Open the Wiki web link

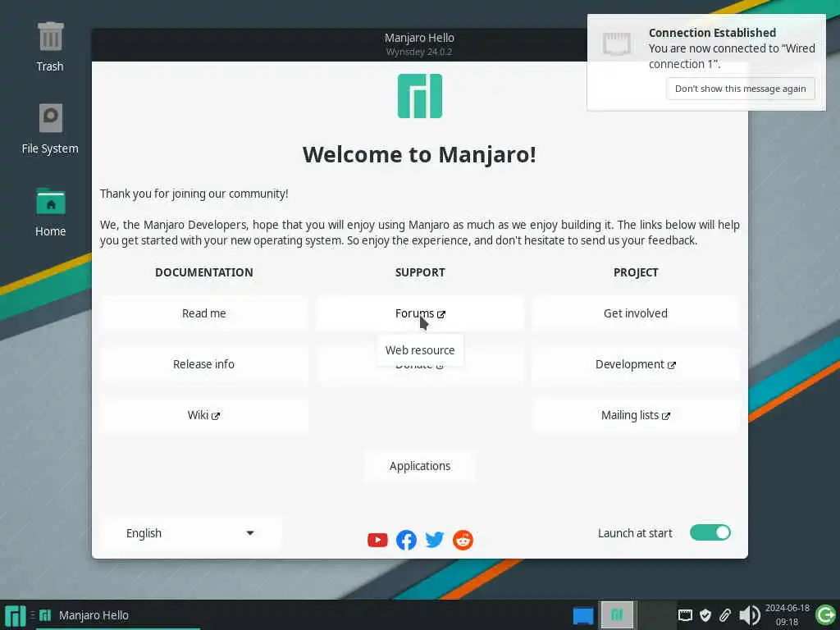(204, 415)
